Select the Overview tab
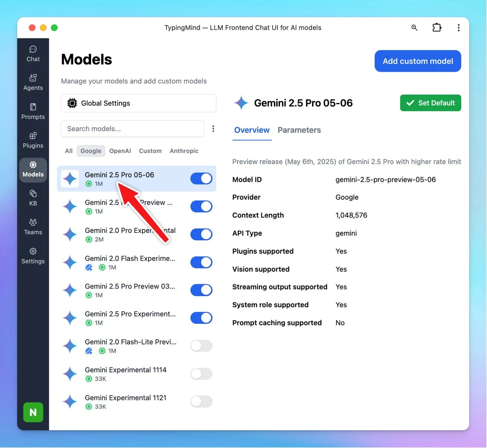Image resolution: width=487 pixels, height=448 pixels. tap(252, 130)
